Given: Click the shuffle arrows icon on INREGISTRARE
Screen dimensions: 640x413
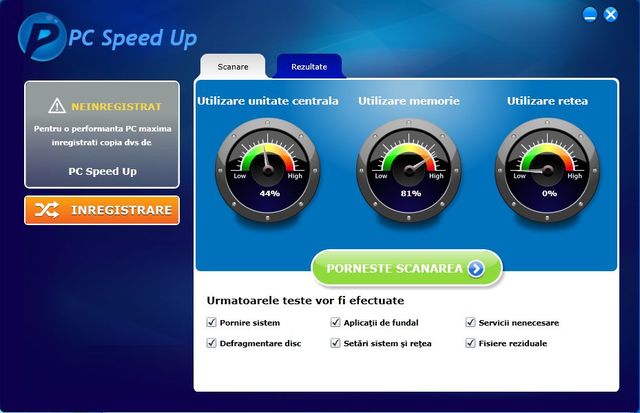Looking at the screenshot, I should coord(47,210).
